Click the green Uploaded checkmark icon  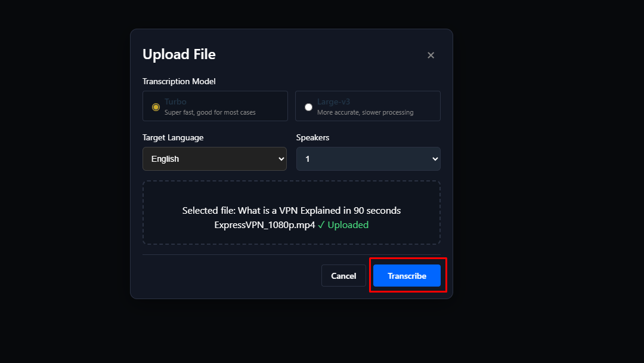pyautogui.click(x=321, y=225)
